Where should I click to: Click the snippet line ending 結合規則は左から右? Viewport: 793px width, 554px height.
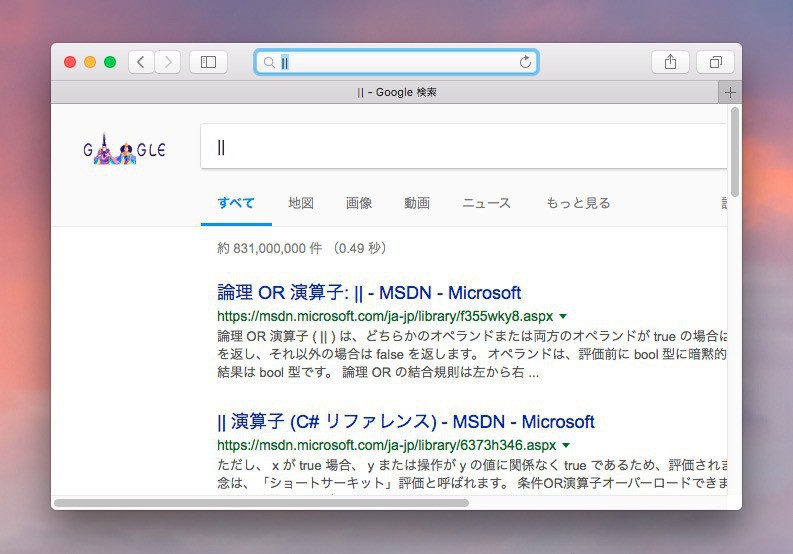[378, 372]
